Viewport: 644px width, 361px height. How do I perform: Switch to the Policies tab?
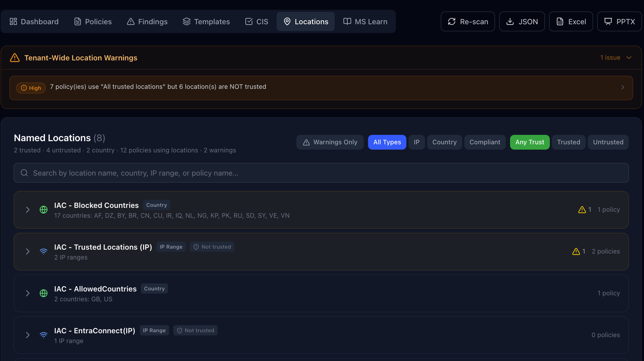[93, 21]
